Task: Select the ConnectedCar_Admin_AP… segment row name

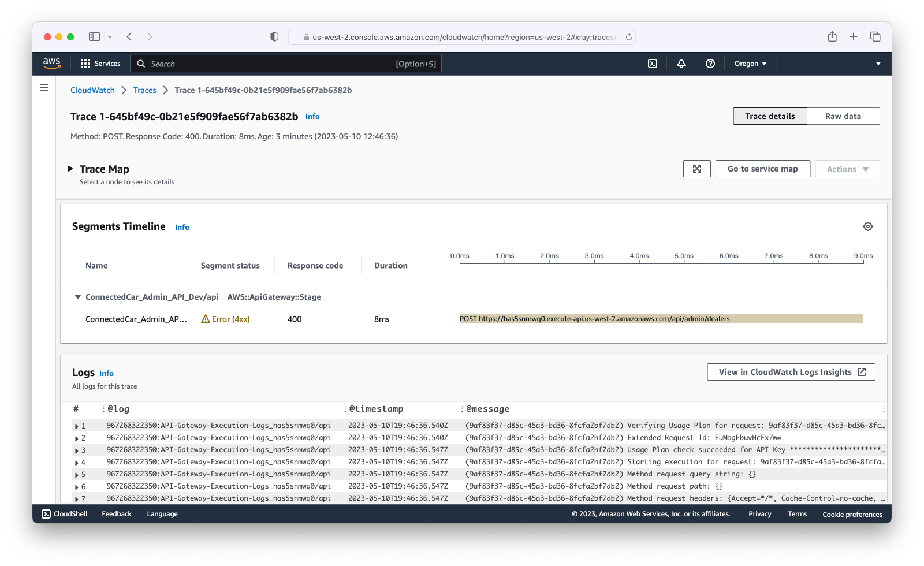Action: [x=136, y=319]
